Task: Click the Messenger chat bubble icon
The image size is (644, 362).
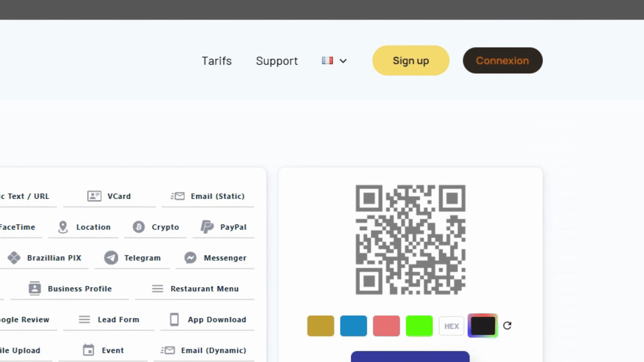Action: click(190, 258)
